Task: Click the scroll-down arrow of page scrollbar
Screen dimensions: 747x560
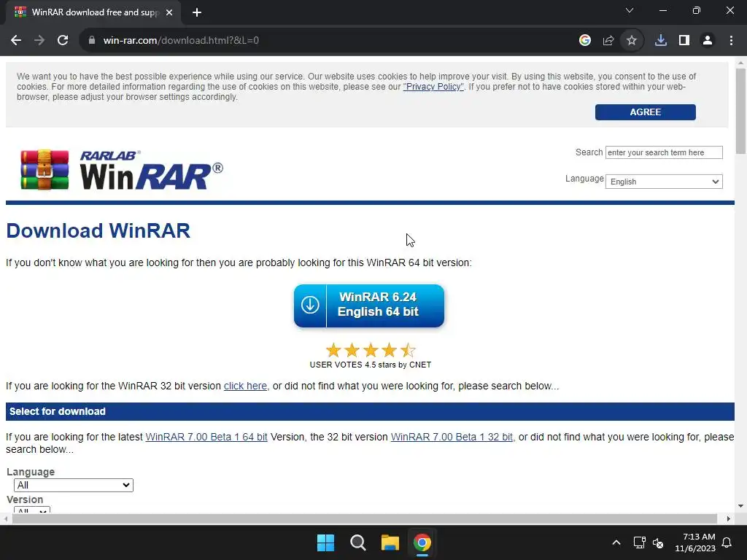Action: [x=740, y=506]
